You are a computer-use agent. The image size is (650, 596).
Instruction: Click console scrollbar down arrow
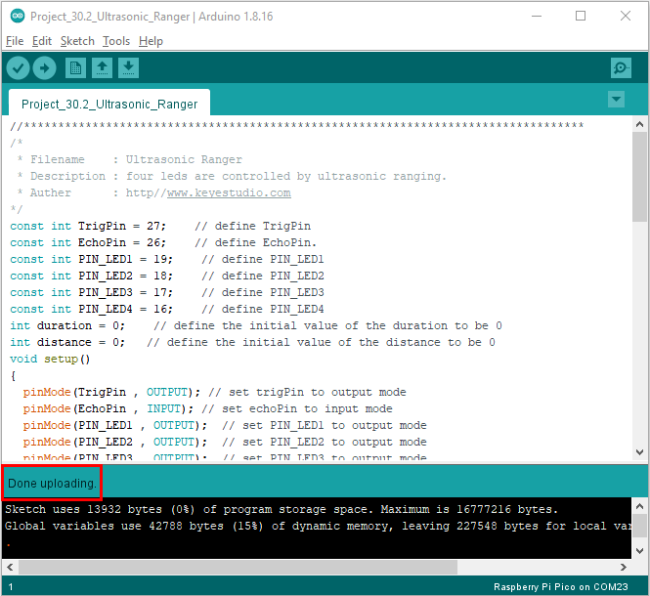point(639,550)
